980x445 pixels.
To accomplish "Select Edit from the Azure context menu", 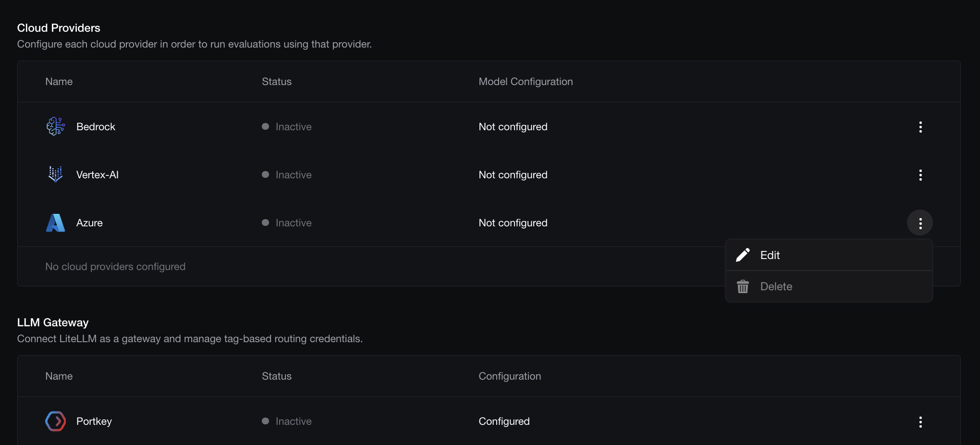I will point(769,255).
